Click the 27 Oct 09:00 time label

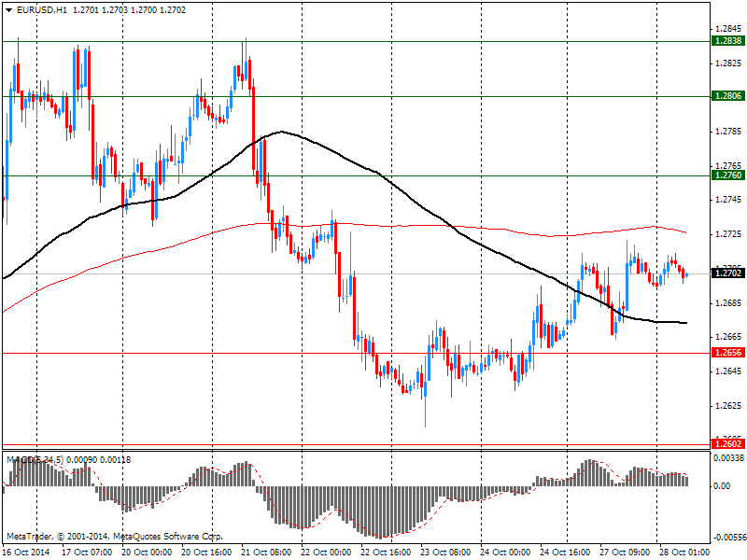coord(625,553)
